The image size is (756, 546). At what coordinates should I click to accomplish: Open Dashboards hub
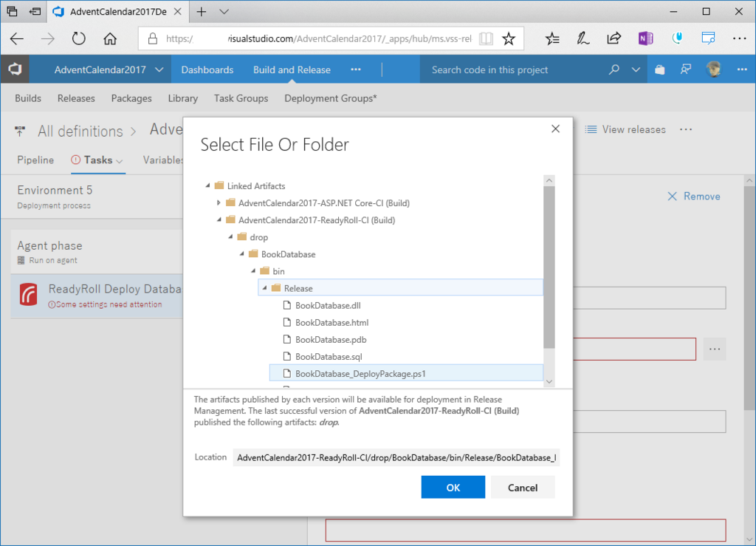pos(207,69)
